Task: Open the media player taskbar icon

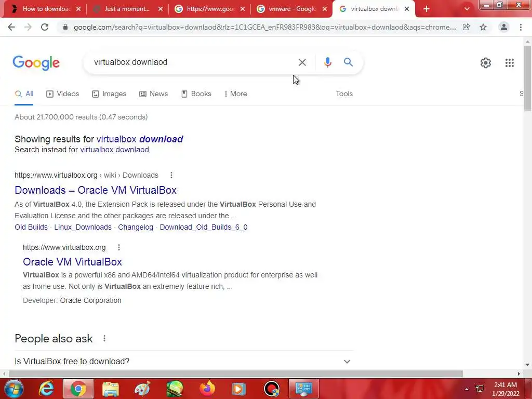Action: (x=238, y=389)
